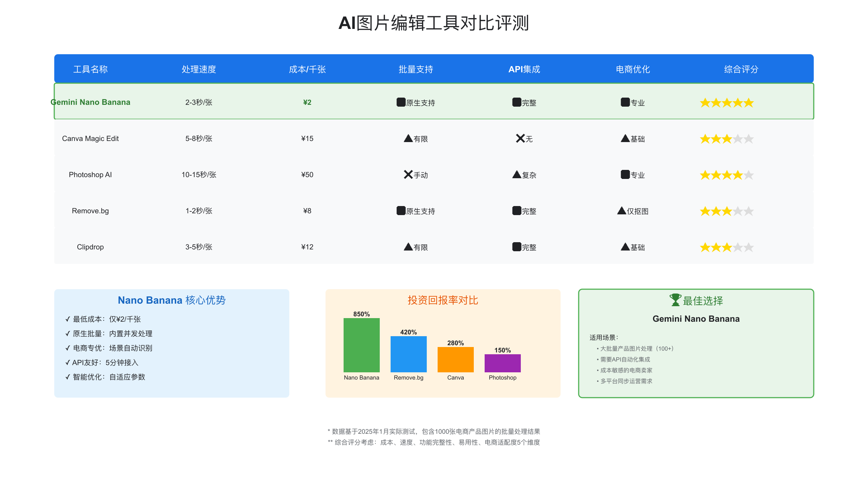The width and height of the screenshot is (868, 488).
Task: Click the 成本敏感的电商卖家 item
Action: click(625, 370)
